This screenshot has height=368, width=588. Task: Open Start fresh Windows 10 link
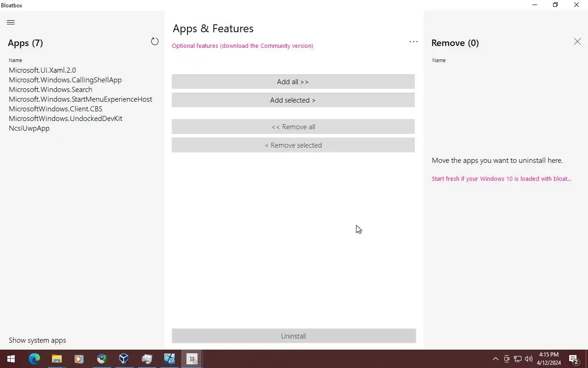[502, 178]
